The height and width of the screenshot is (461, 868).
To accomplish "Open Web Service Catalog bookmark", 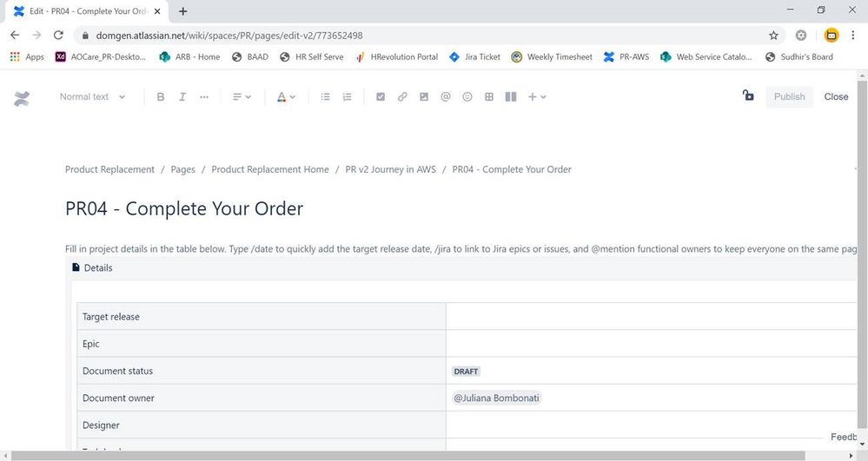I will 706,56.
